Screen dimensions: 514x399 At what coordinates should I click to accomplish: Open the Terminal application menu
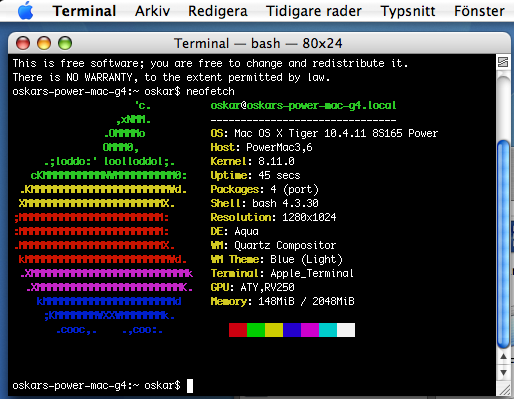[x=84, y=11]
